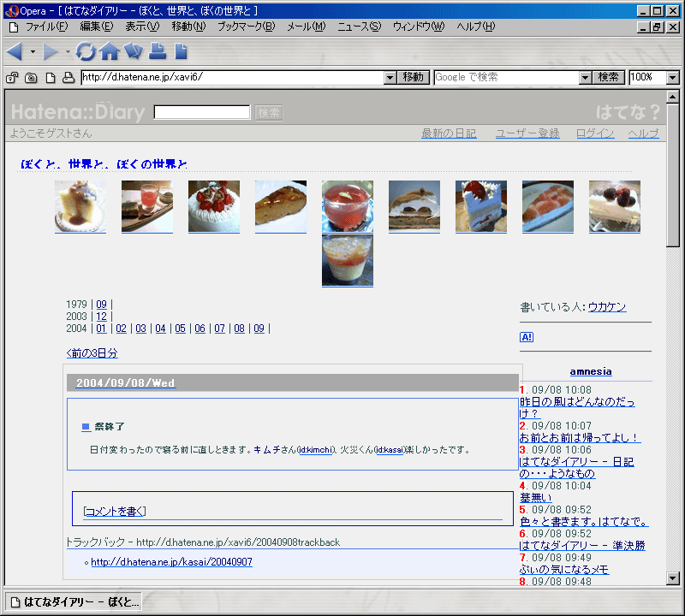
Task: Open the ヘルプ(H) menu
Action: pyautogui.click(x=476, y=27)
